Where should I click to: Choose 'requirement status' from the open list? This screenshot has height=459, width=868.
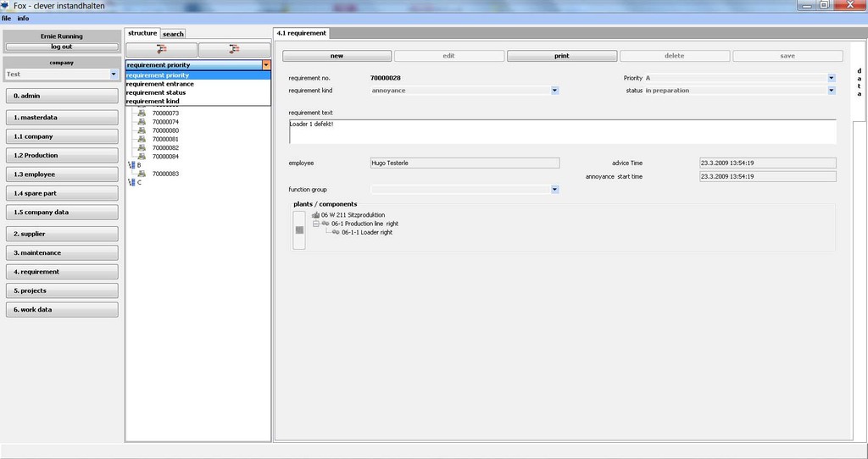pyautogui.click(x=156, y=92)
